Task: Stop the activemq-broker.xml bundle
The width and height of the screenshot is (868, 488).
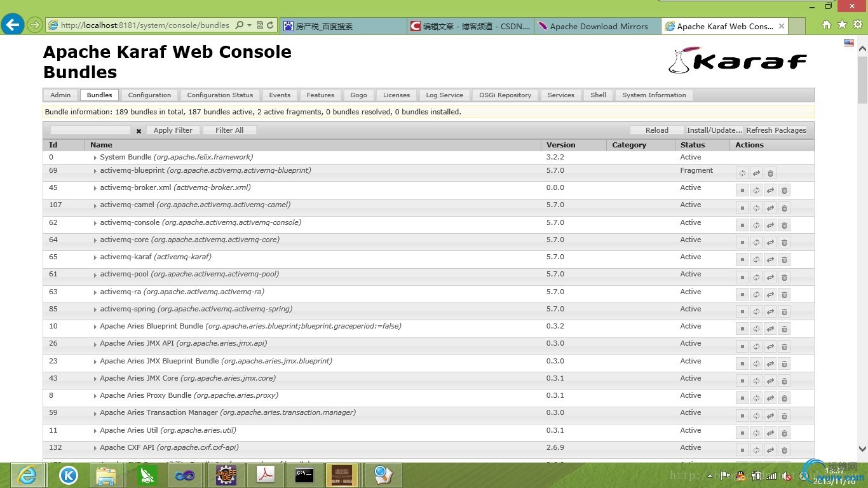Action: pyautogui.click(x=742, y=190)
